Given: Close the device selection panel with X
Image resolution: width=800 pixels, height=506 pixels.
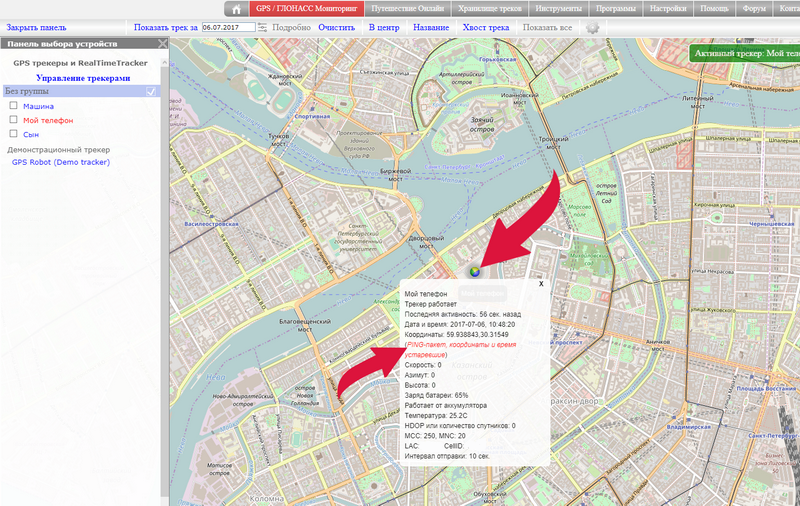Looking at the screenshot, I should pos(160,45).
